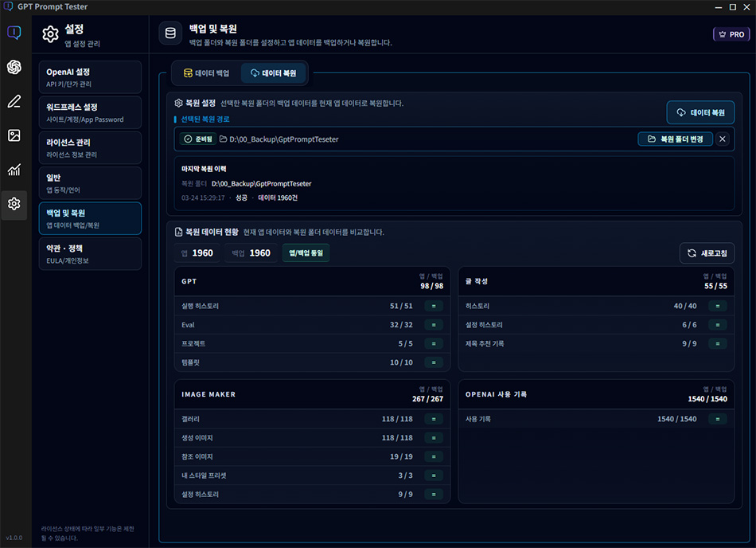This screenshot has width=756, height=548.
Task: Click the 데이터 복원 button
Action: click(x=700, y=113)
